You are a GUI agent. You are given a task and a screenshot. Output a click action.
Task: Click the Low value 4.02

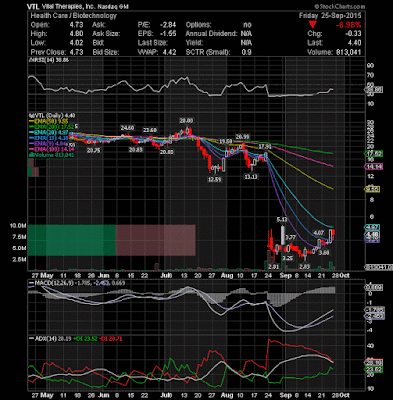click(77, 43)
